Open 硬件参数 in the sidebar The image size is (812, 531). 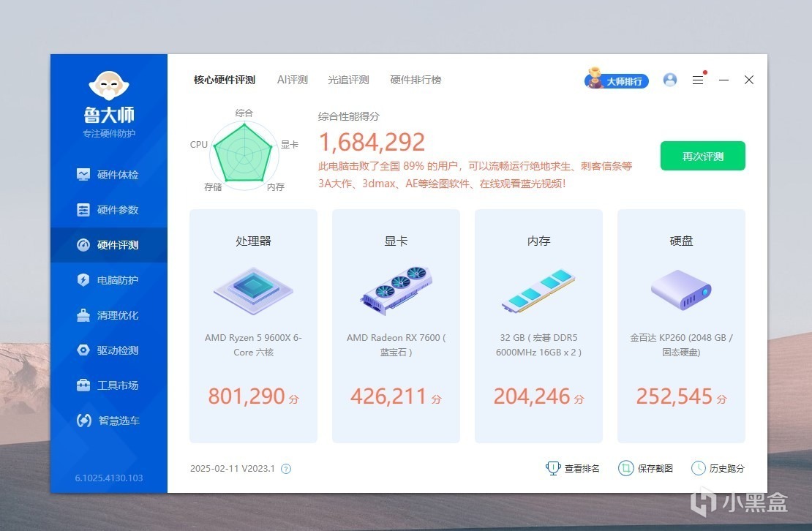[108, 210]
